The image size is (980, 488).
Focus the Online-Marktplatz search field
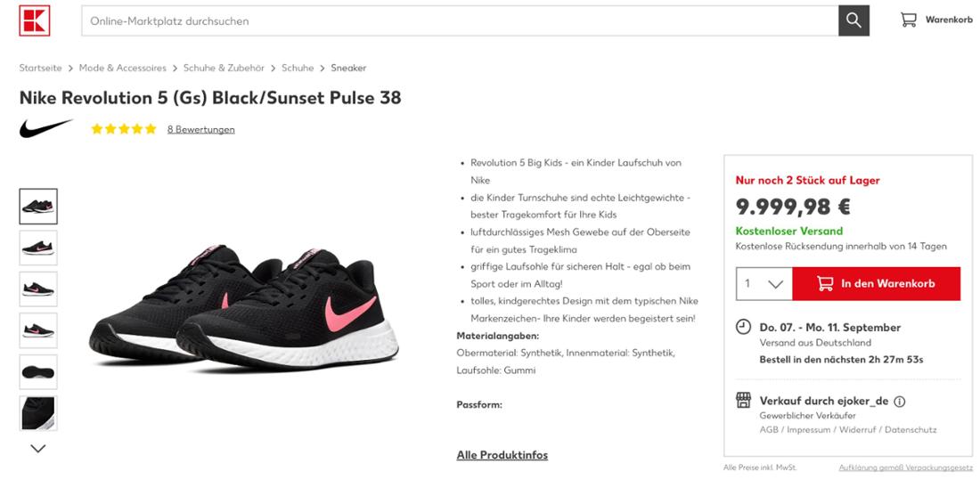click(460, 20)
